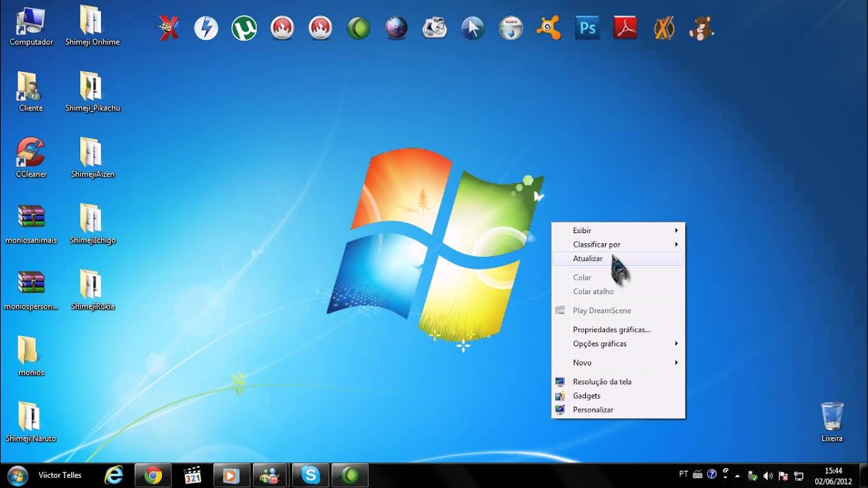Click the PT language indicator
Viewport: 868px width, 488px height.
point(684,474)
